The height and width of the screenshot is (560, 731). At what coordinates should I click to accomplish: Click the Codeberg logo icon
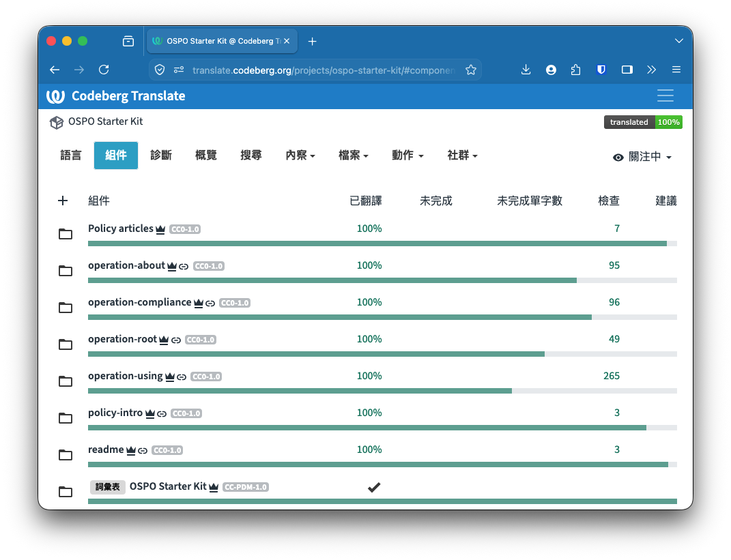tap(55, 96)
